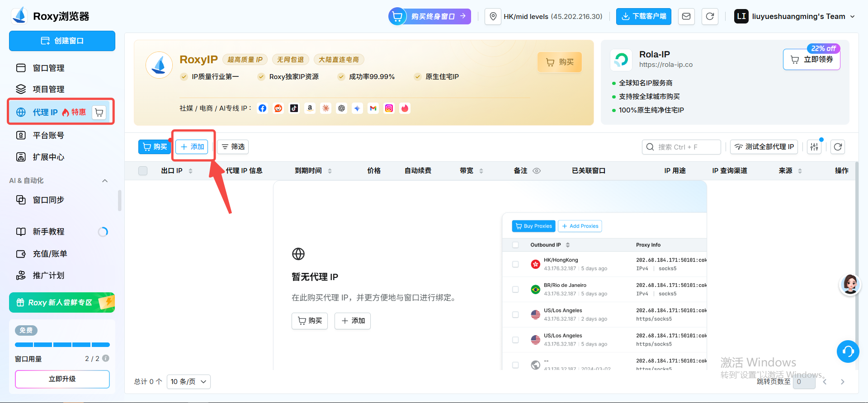Sort by 带宽 column
The width and height of the screenshot is (868, 403).
point(481,171)
